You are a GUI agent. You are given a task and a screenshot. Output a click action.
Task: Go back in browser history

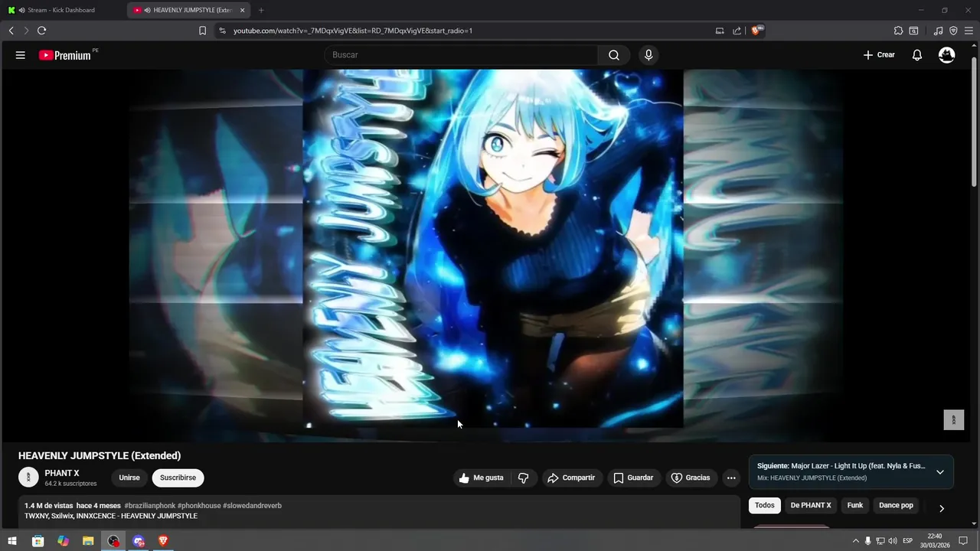pyautogui.click(x=11, y=31)
